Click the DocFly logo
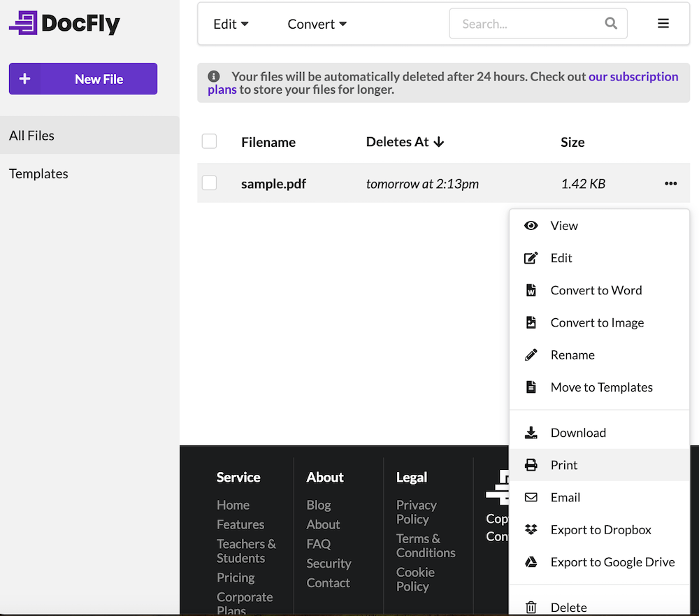This screenshot has height=616, width=699. pyautogui.click(x=64, y=23)
